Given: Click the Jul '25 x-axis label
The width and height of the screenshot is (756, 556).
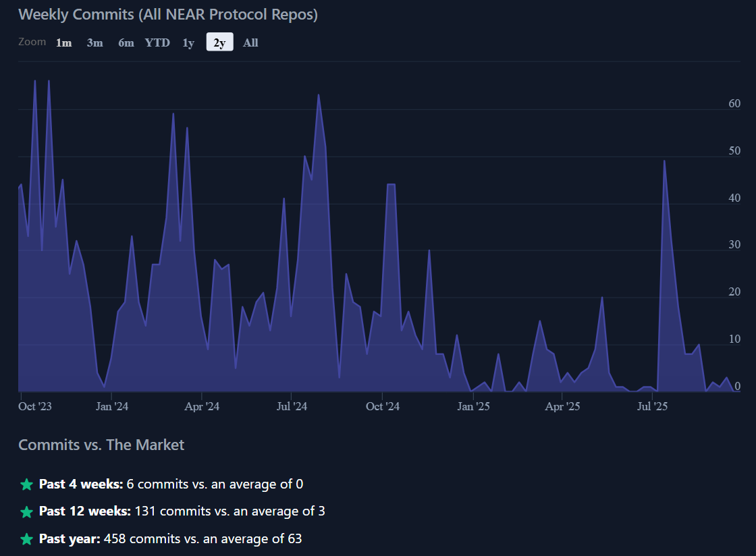Looking at the screenshot, I should [x=652, y=406].
